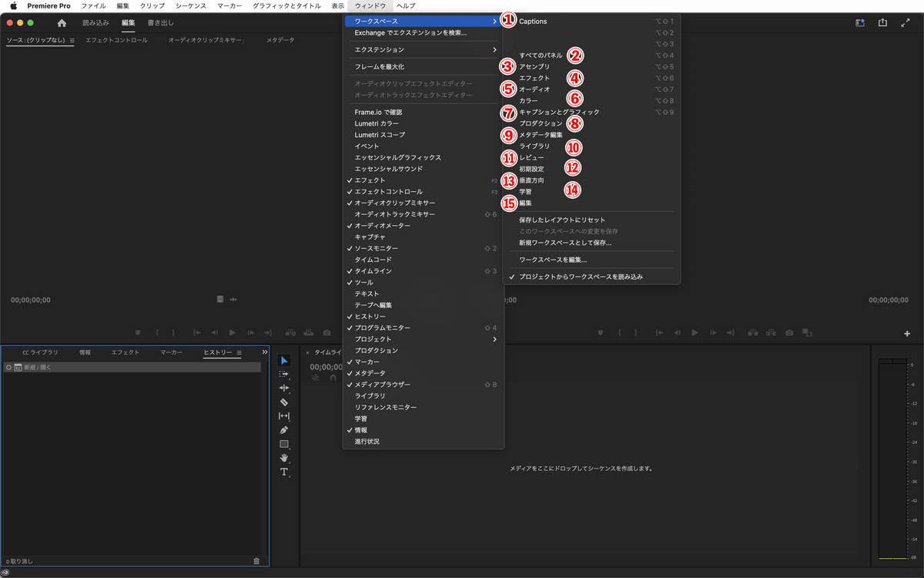Image resolution: width=924 pixels, height=578 pixels.
Task: Open Comparison View in Program monitor
Action: [807, 333]
